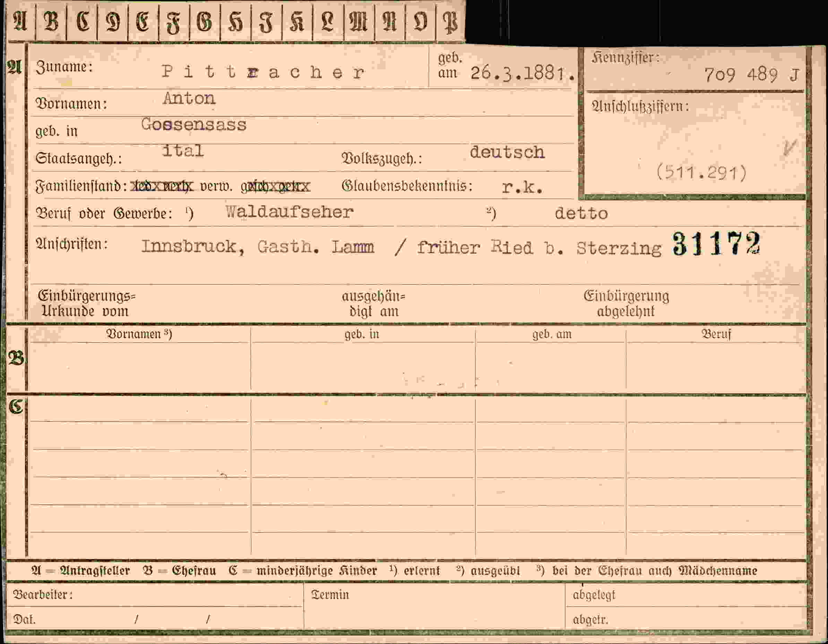Viewport: 828px width, 644px height.
Task: Click the ethnicity value 'deutsch'
Action: tap(507, 152)
